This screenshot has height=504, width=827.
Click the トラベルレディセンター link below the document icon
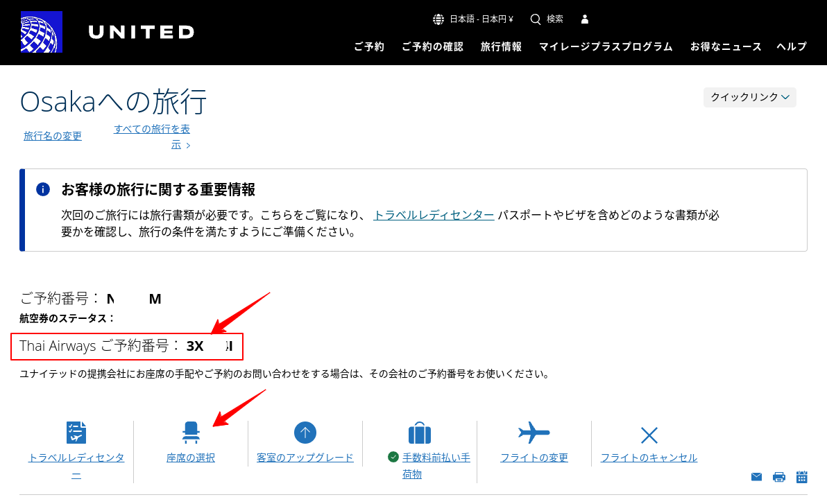[x=76, y=466]
